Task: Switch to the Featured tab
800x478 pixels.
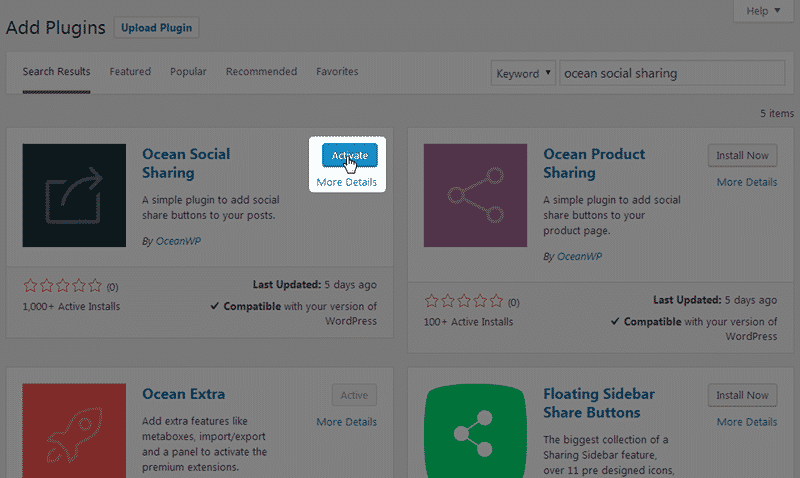Action: (x=130, y=71)
